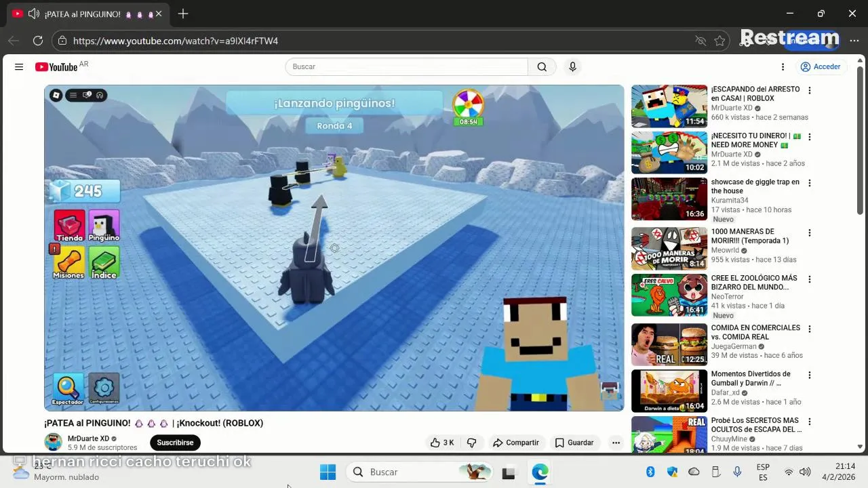Open the Windows Start menu

pos(328,472)
